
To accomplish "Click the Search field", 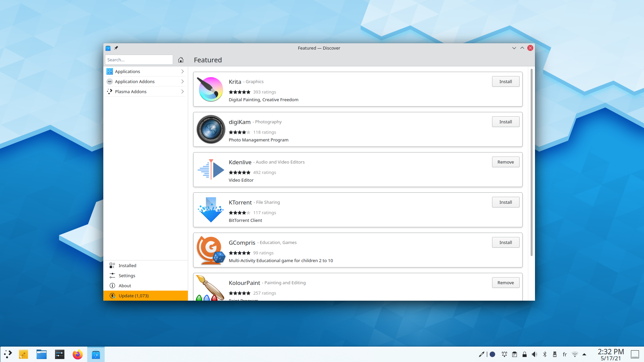I will click(x=139, y=60).
